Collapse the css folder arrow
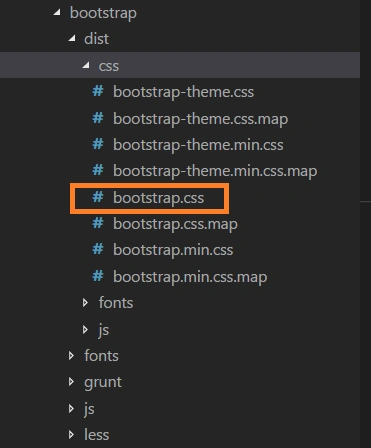371x448 pixels. coord(86,65)
